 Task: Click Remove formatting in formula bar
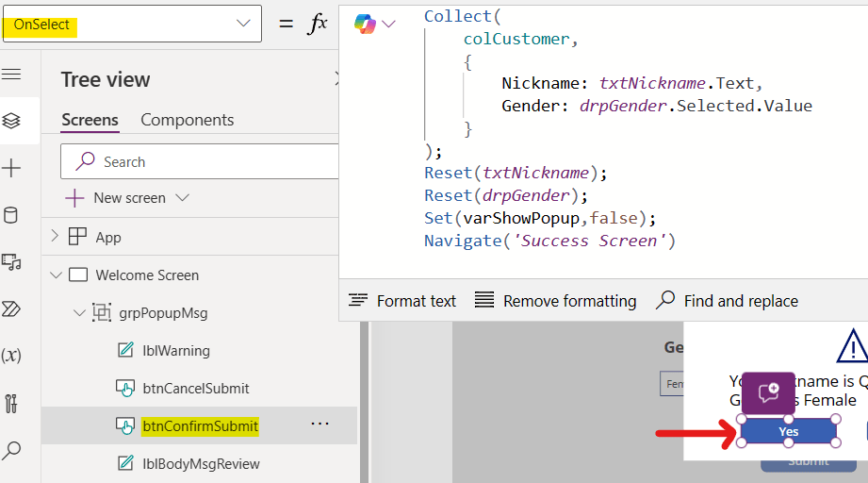point(555,301)
